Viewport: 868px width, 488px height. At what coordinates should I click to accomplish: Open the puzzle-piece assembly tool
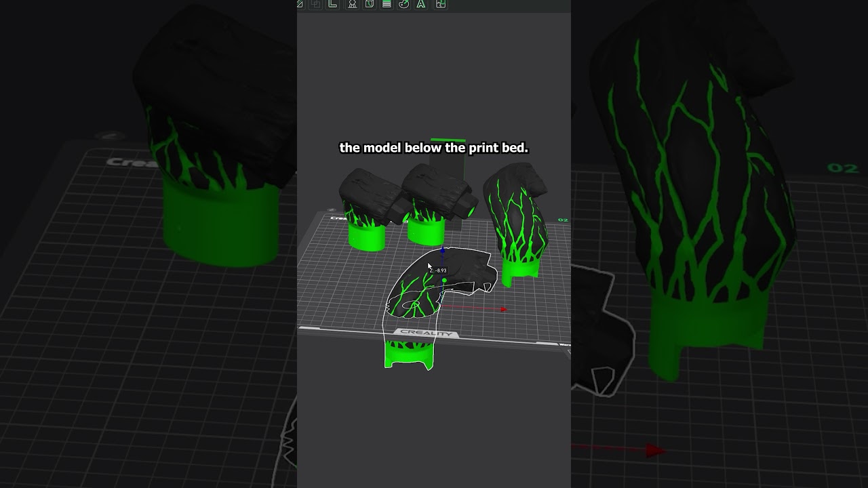point(440,4)
